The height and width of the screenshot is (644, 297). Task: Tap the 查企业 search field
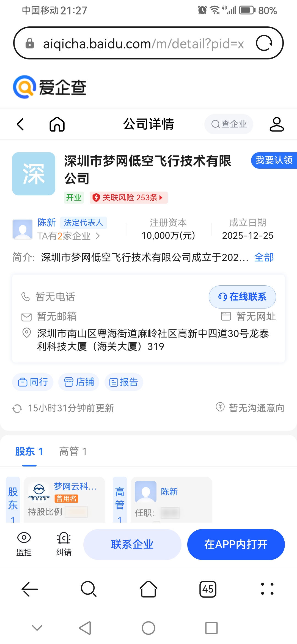[229, 124]
